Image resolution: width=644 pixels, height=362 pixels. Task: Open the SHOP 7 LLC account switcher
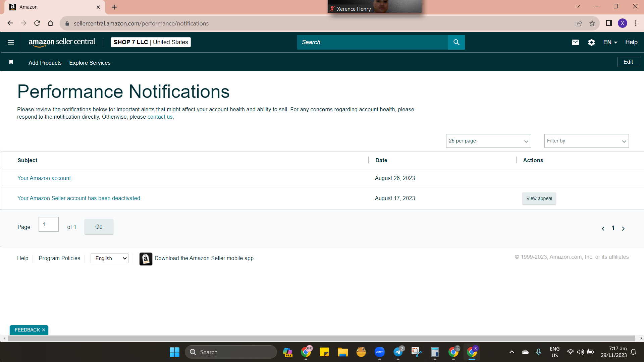(x=151, y=42)
